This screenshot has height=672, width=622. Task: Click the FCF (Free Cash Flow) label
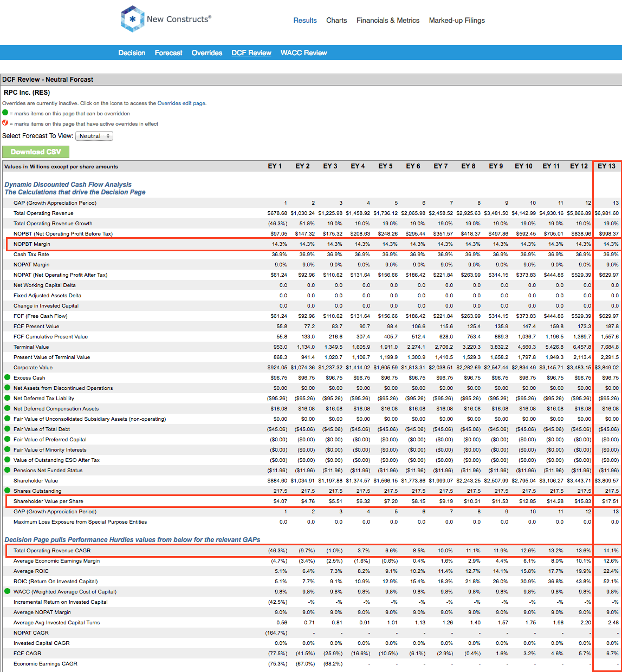click(41, 316)
